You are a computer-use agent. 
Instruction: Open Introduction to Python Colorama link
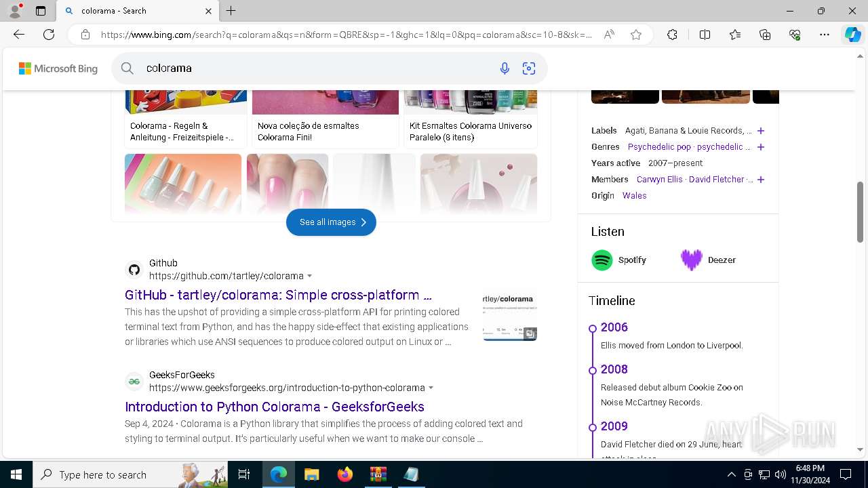coord(275,407)
